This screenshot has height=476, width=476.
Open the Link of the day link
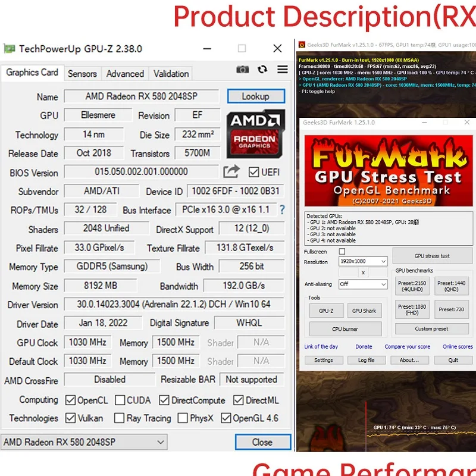321,347
